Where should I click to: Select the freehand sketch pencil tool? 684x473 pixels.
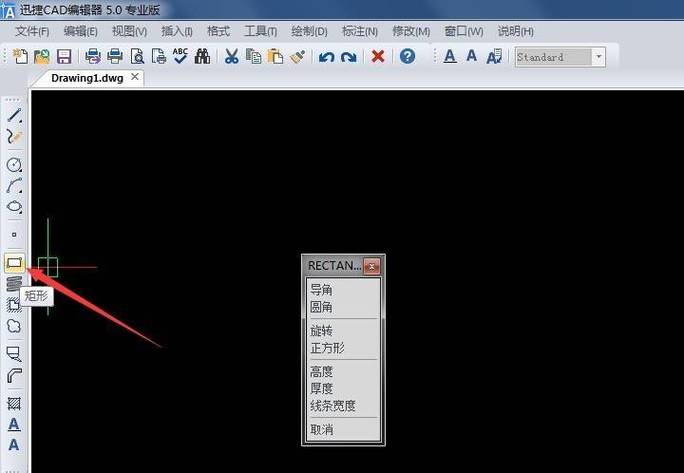[14, 137]
